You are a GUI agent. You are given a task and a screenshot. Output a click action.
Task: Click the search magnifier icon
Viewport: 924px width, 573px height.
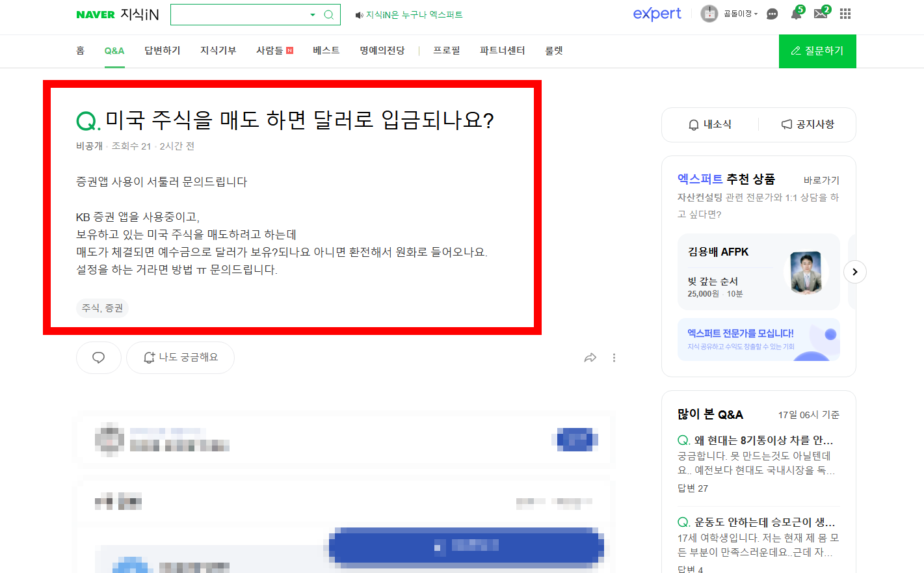click(x=329, y=14)
